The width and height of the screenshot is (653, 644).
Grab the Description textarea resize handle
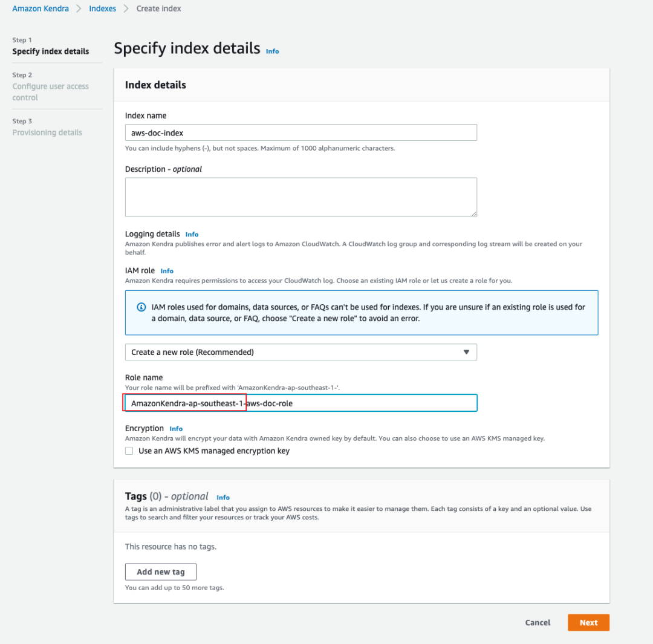[x=474, y=213]
